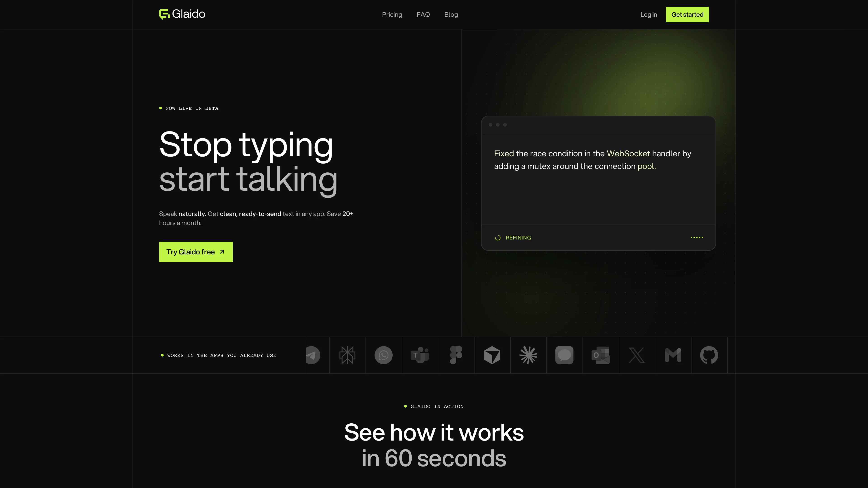Click the 'in 60 seconds' heading text
The image size is (868, 488).
(x=434, y=458)
